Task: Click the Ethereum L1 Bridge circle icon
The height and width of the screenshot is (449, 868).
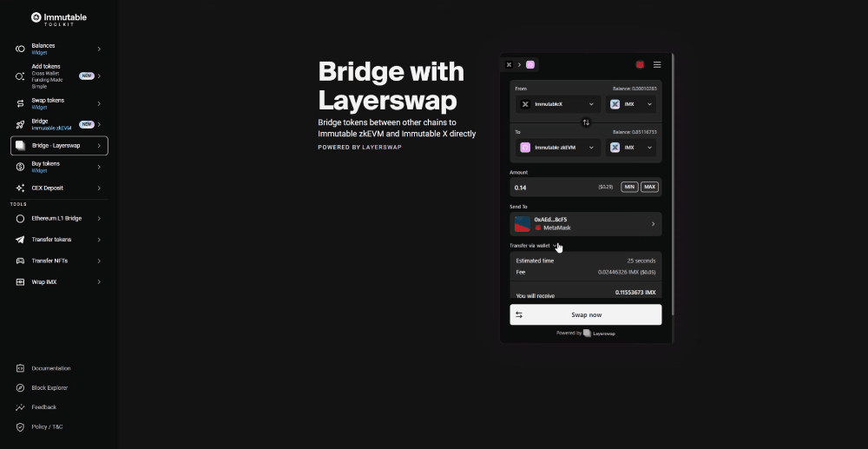Action: point(20,219)
